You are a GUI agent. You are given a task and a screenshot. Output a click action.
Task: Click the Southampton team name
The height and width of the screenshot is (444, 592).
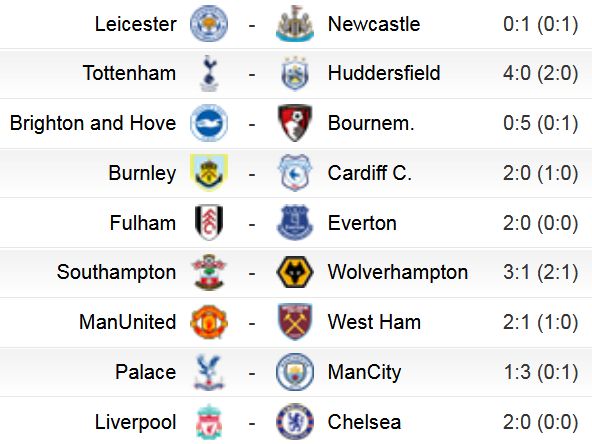[x=117, y=272]
